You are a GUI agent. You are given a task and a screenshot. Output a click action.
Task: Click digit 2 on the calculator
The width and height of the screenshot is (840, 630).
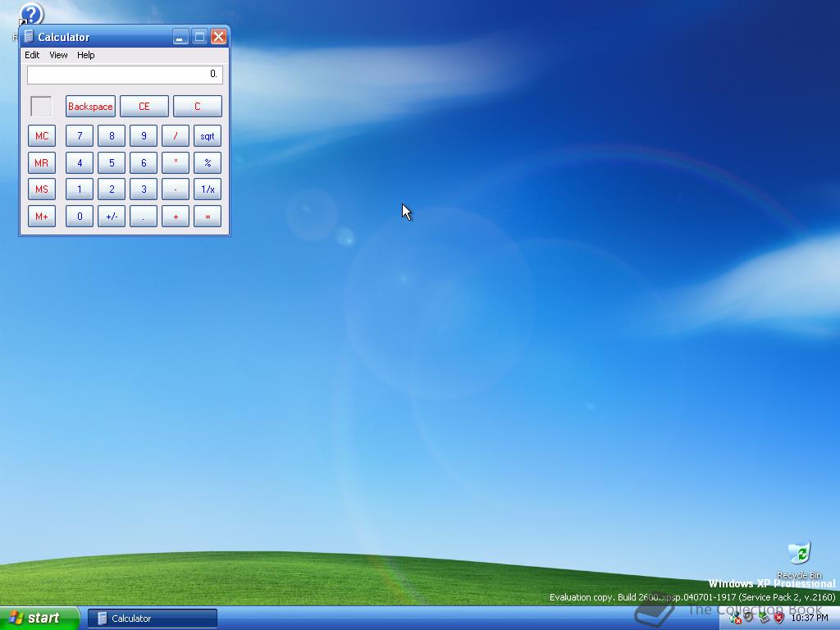point(112,189)
